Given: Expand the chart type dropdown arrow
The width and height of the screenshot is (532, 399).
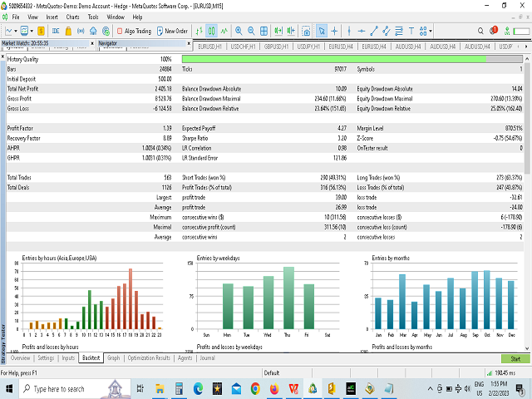Looking at the screenshot, I should [16, 32].
